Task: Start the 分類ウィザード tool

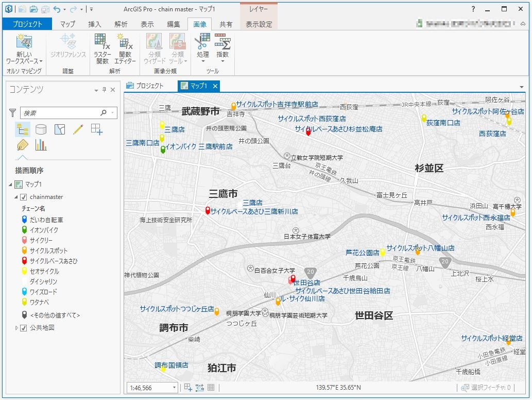Action: 155,49
